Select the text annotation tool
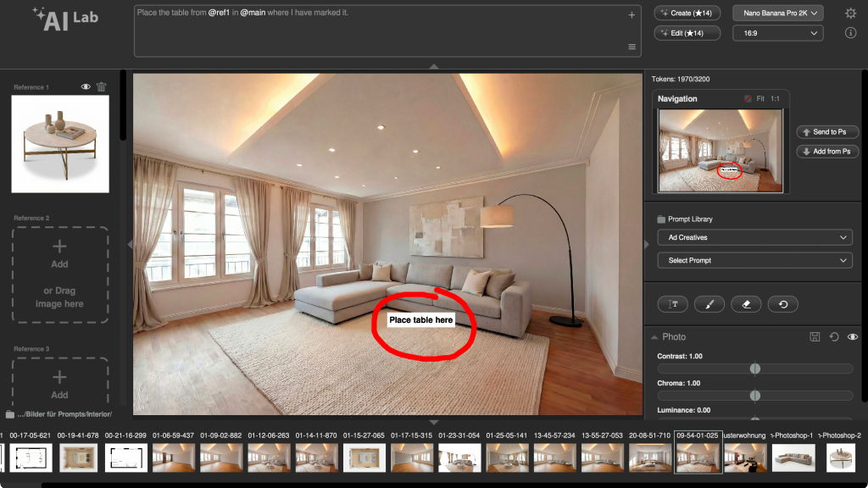This screenshot has width=868, height=488. point(674,304)
